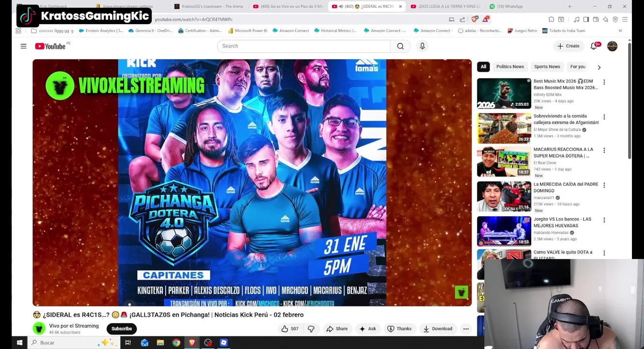This screenshot has height=349, width=644.
Task: Click the Pichanga Dotera video player
Action: pyautogui.click(x=252, y=183)
